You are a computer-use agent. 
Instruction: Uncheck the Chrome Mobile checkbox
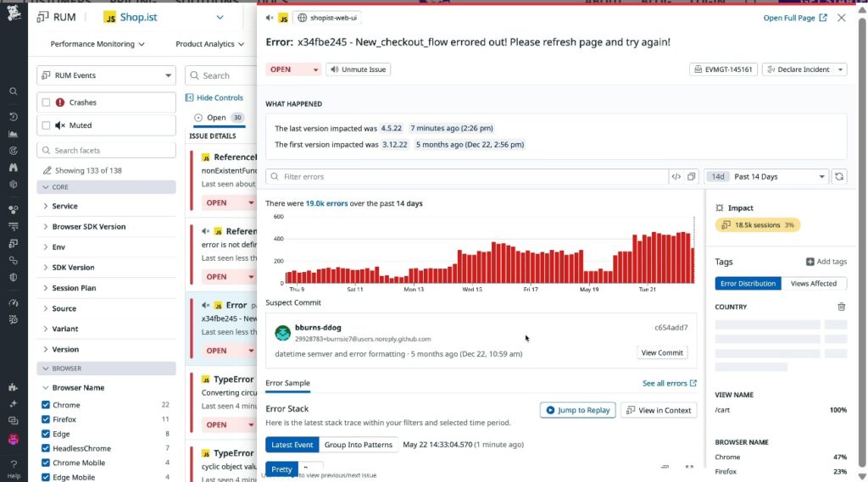[x=46, y=463]
